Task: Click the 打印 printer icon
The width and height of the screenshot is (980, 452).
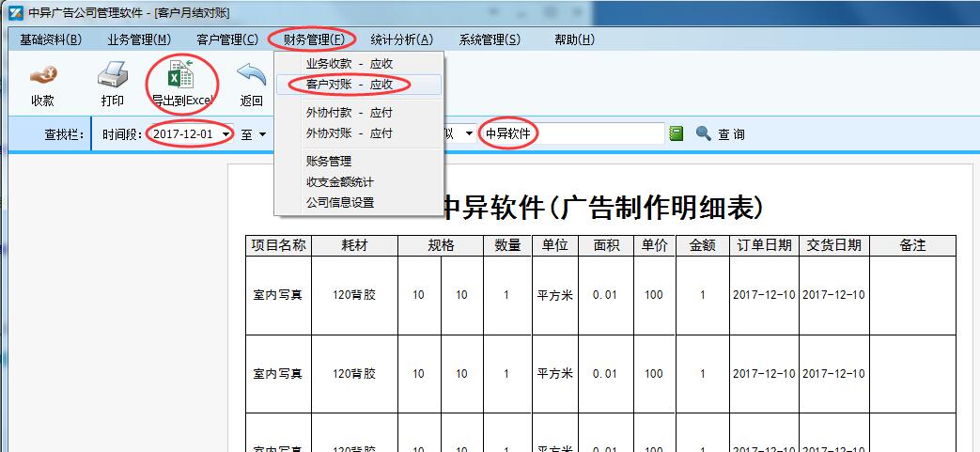Action: [113, 74]
